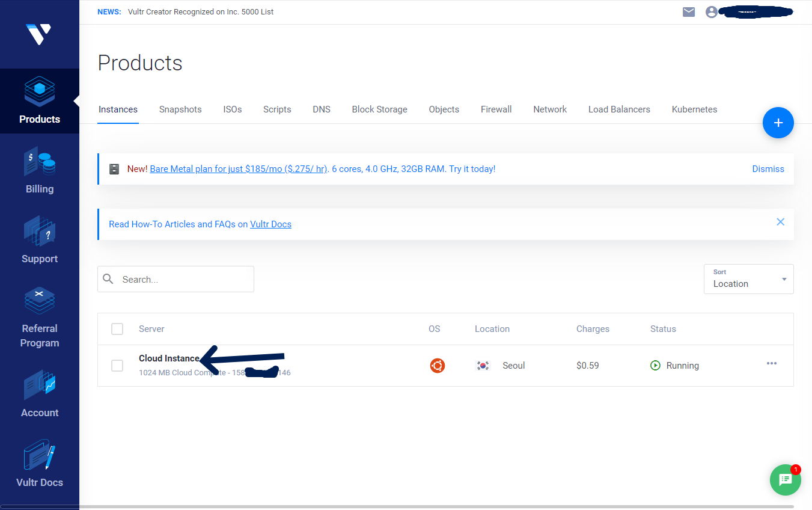Open the green live chat bubble

[x=786, y=480]
